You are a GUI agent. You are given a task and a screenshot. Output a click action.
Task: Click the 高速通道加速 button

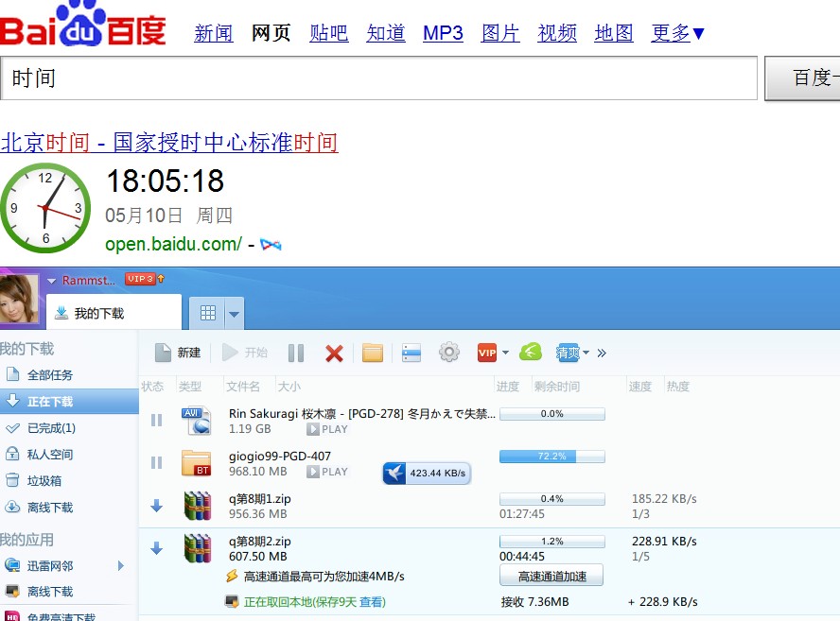pos(551,577)
